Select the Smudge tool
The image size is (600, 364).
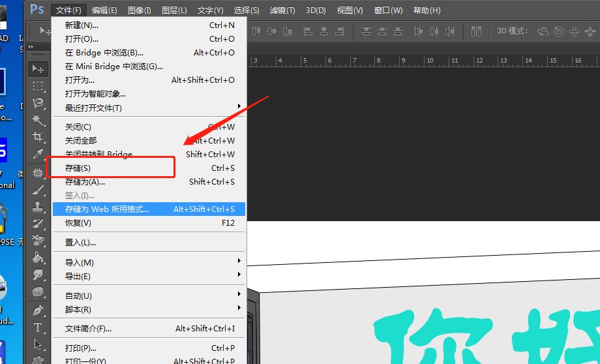(x=38, y=275)
